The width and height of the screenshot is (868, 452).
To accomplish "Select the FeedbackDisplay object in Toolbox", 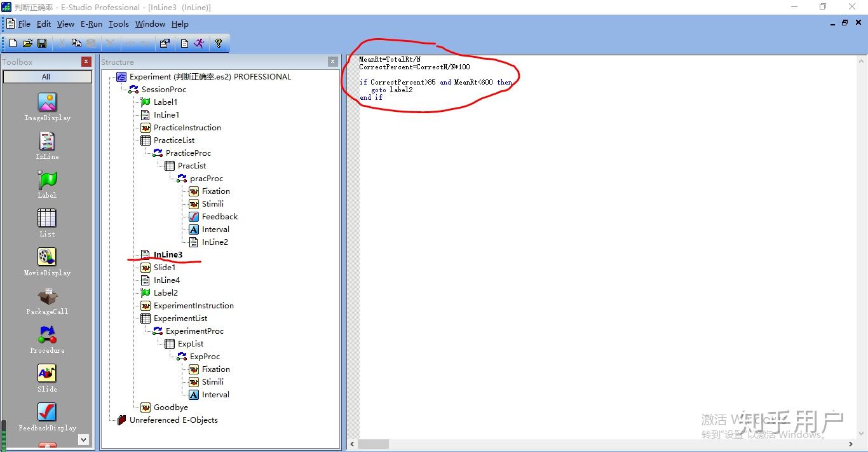I will tap(47, 417).
